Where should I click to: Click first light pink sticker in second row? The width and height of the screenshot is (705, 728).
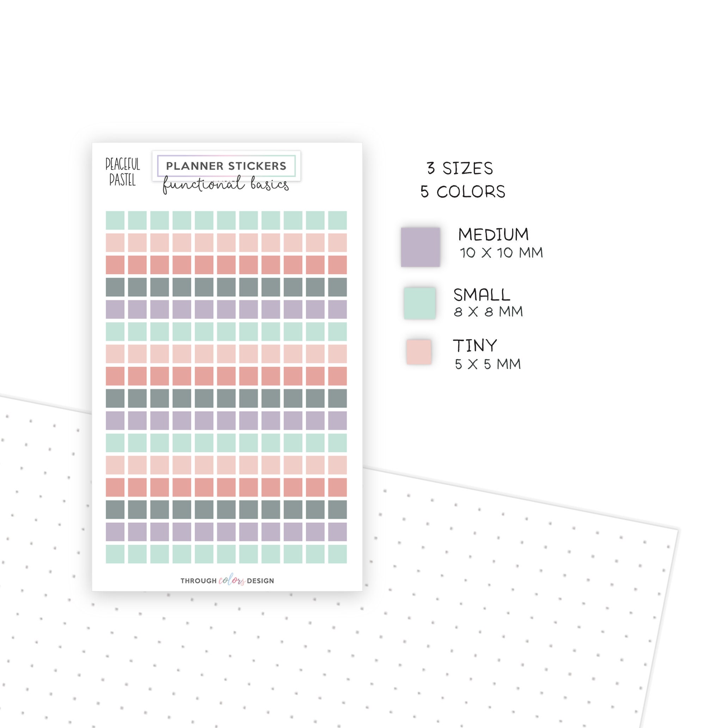click(115, 243)
